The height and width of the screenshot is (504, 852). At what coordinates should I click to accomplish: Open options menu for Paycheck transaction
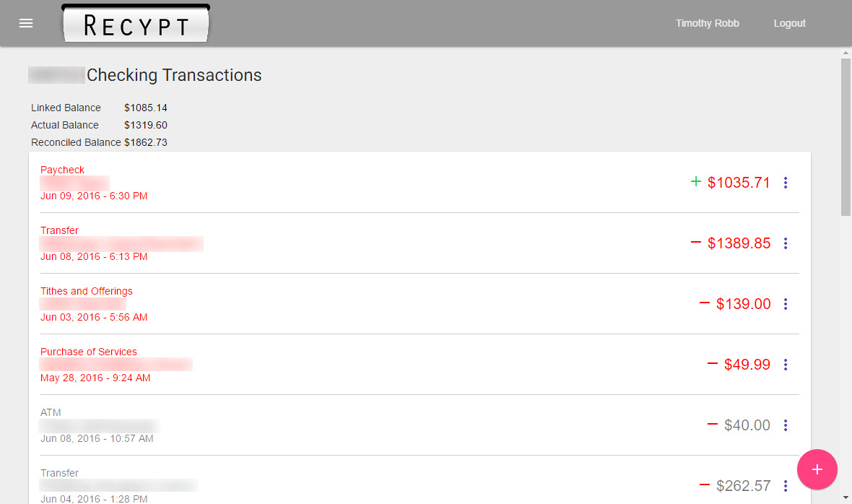pos(785,183)
